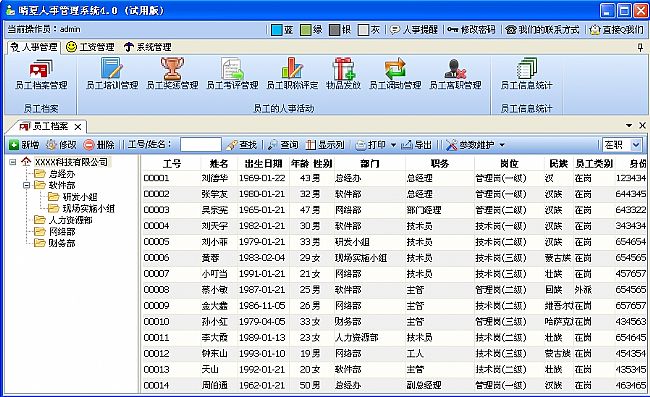Click 修改 edit button

pyautogui.click(x=61, y=145)
